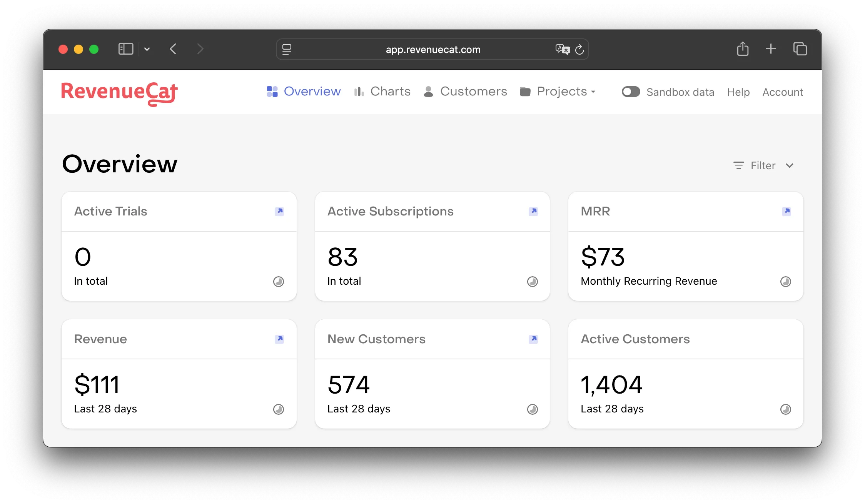Click the translate icon in address bar

pyautogui.click(x=562, y=49)
